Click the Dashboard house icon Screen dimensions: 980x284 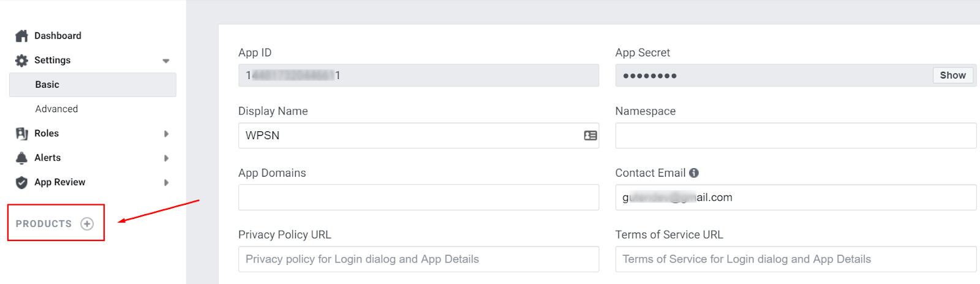coord(21,36)
